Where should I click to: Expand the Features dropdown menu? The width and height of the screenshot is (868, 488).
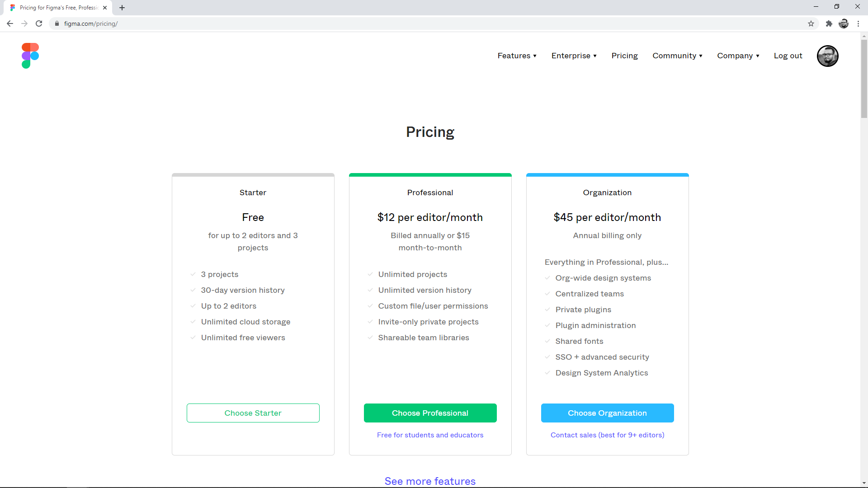(517, 56)
